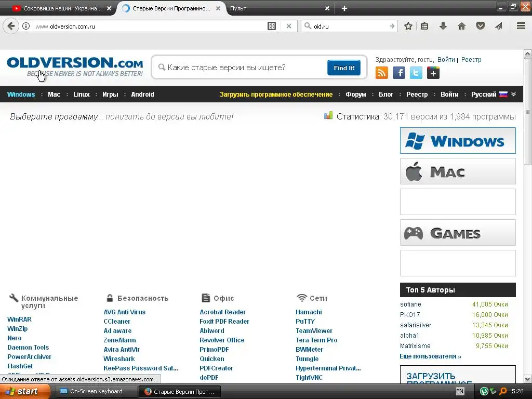Screen dimensions: 532x399
Task: Select Android in site navigation
Action: [142, 95]
